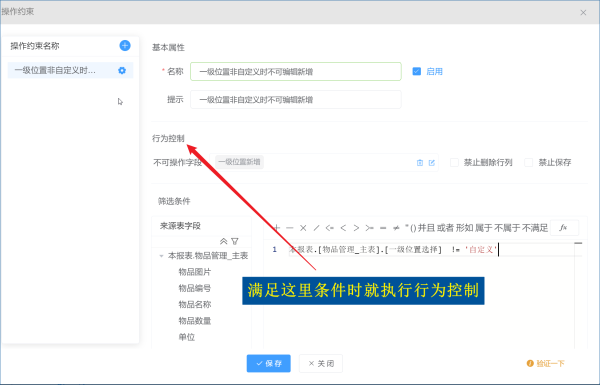Insert the less-than operator
This screenshot has width=600, height=385.
[343, 228]
